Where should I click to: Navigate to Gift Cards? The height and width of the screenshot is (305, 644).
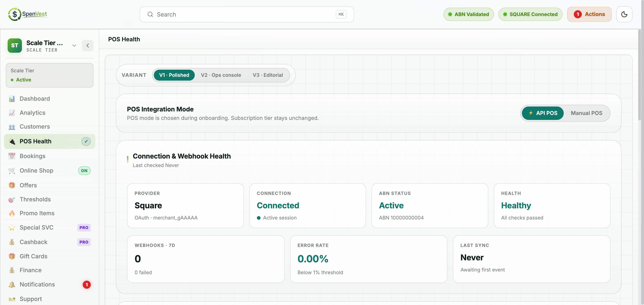pyautogui.click(x=49, y=256)
